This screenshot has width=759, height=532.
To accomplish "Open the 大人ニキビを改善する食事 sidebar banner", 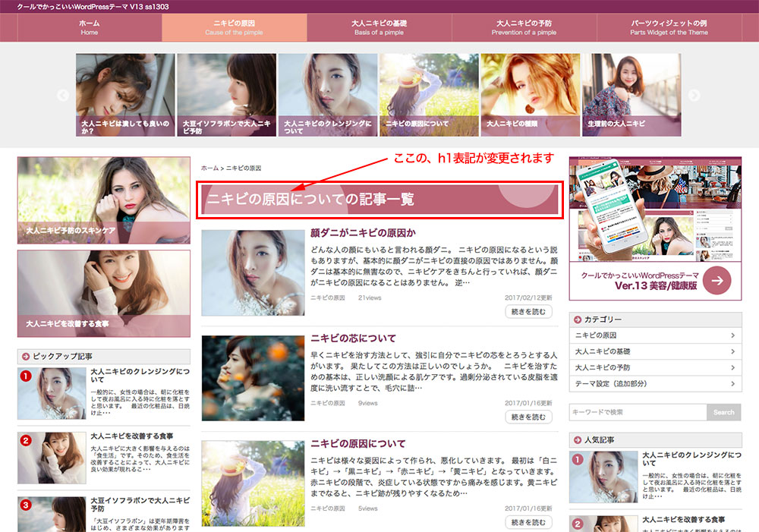I will tap(104, 294).
